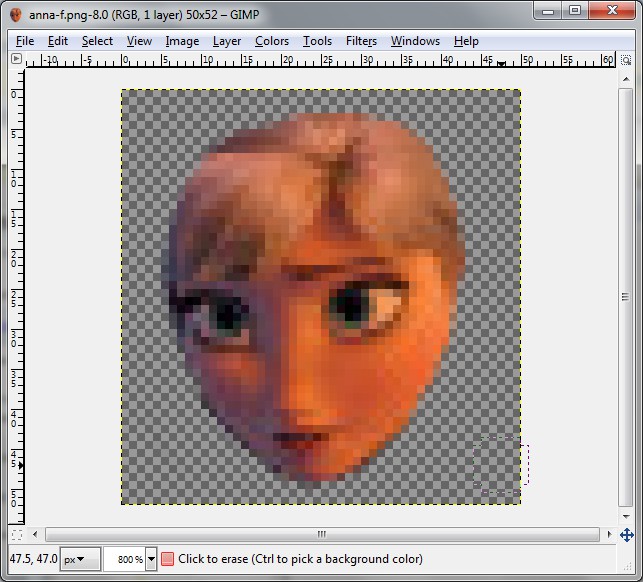Viewport: 643px width, 582px height.
Task: Click the 800% zoom input field
Action: tap(125, 559)
